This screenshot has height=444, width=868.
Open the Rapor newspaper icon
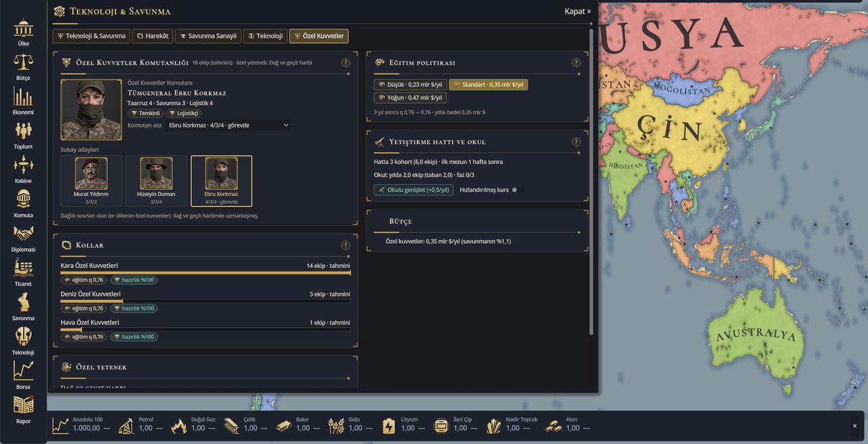click(x=23, y=409)
